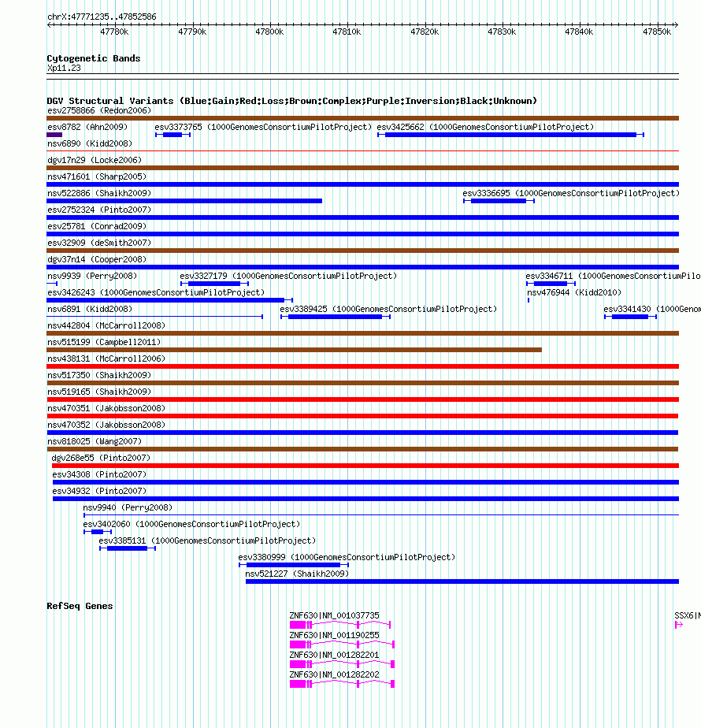
Task: Select the esv3389425 blue gain bar
Action: tap(336, 317)
